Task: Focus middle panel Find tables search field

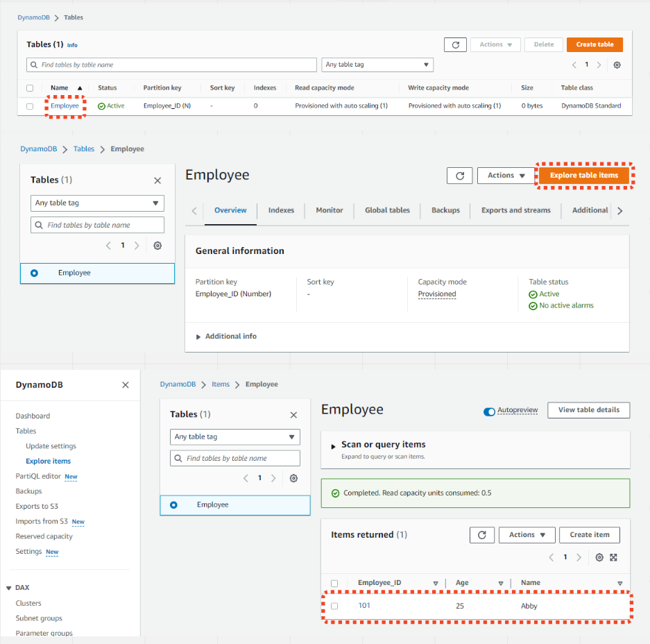Action: coord(97,225)
